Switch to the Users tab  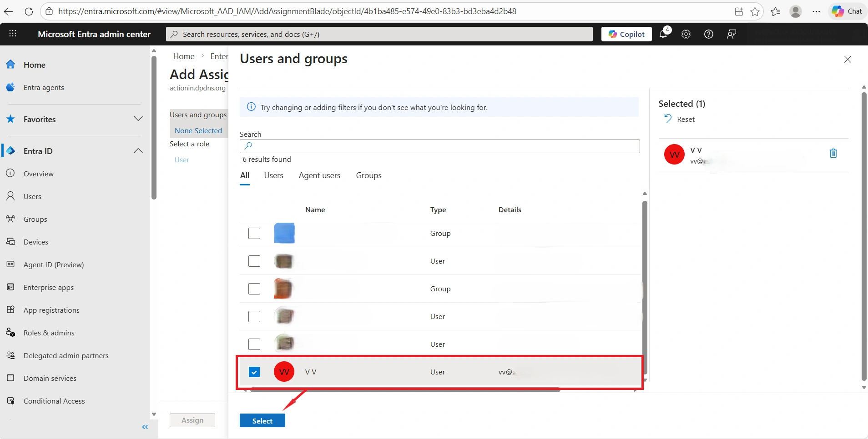click(273, 175)
